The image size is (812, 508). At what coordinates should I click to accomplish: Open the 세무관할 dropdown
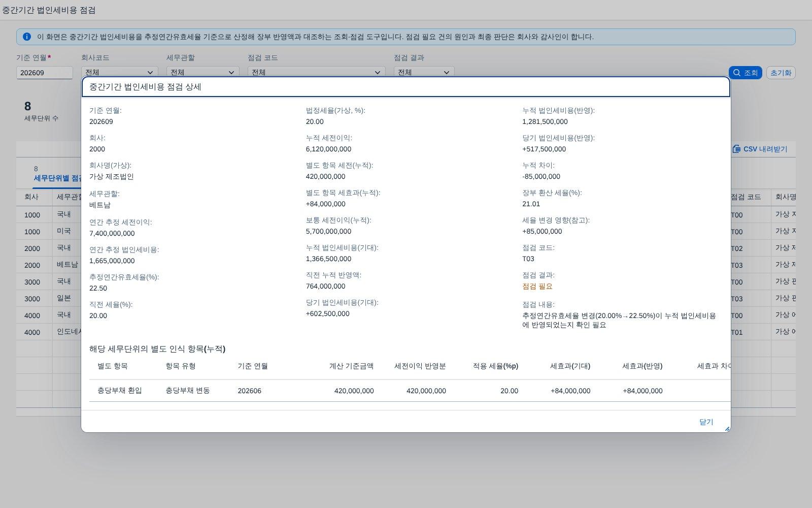tap(203, 73)
